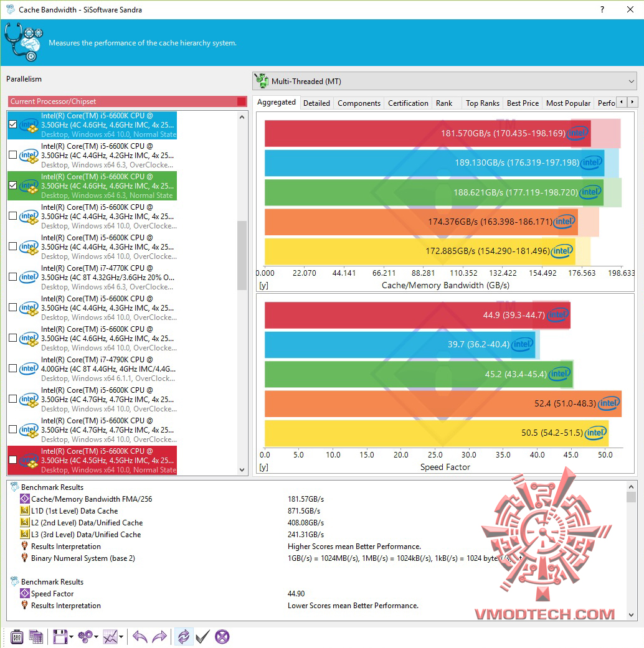Click the results panel scroll down arrow

[631, 615]
